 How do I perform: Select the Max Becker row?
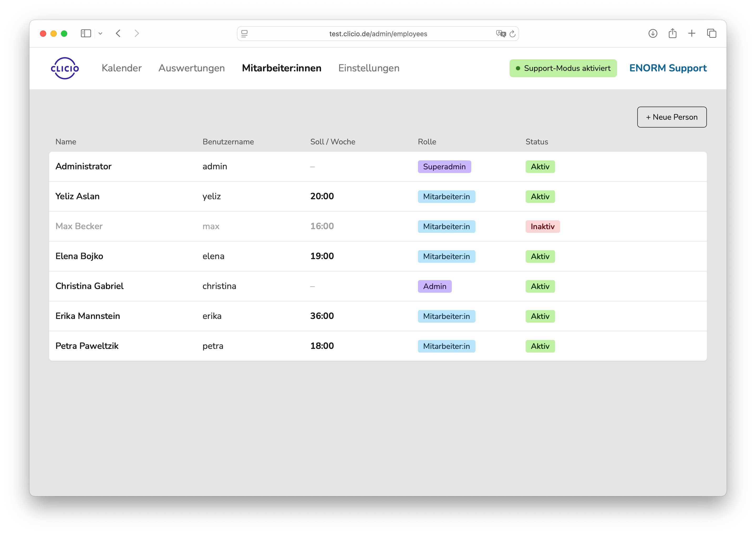(378, 226)
